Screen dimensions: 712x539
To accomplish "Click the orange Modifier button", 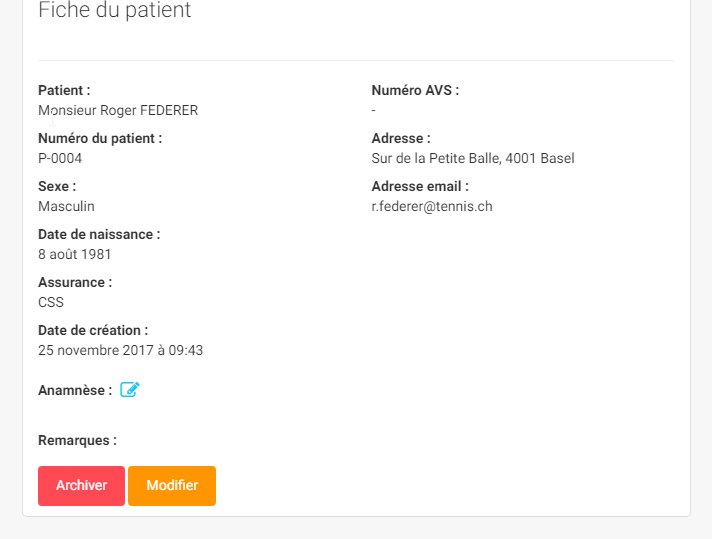I will [x=172, y=485].
